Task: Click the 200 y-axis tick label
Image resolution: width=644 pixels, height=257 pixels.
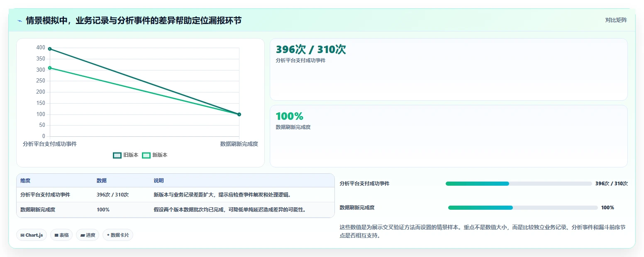Action: click(41, 92)
